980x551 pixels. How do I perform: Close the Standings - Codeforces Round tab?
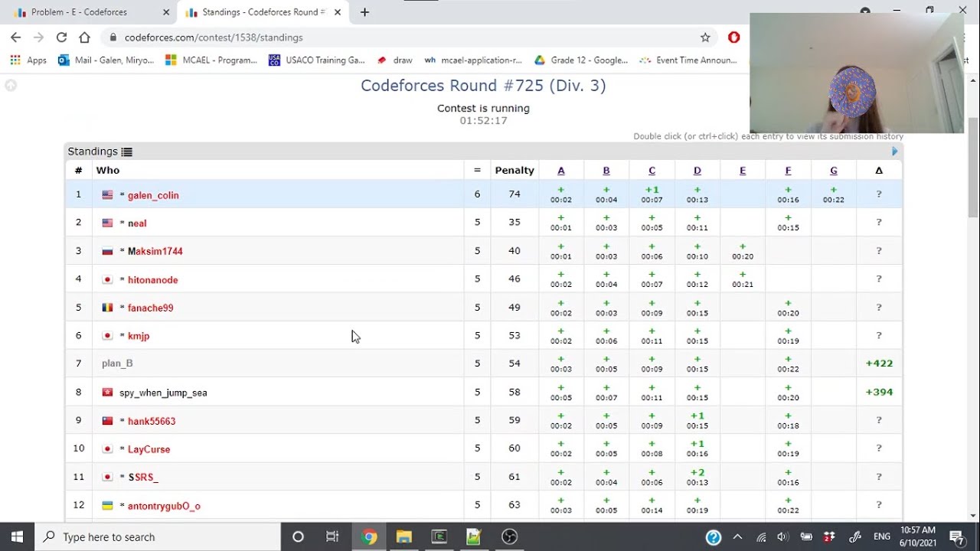tap(338, 12)
